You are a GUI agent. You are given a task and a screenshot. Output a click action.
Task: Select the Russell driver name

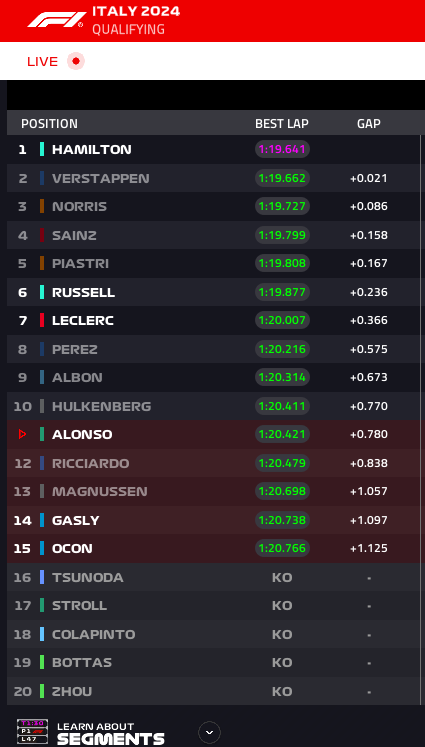coord(83,292)
